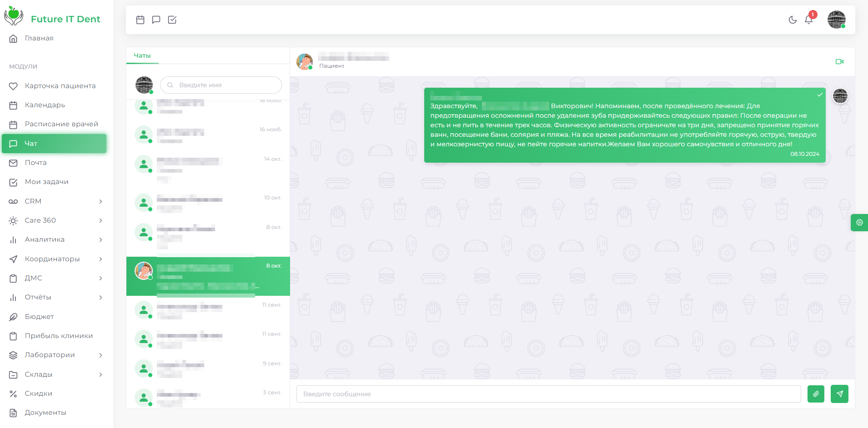Open the user profile avatar menu
Image resolution: width=868 pixels, height=428 pixels.
[x=836, y=20]
